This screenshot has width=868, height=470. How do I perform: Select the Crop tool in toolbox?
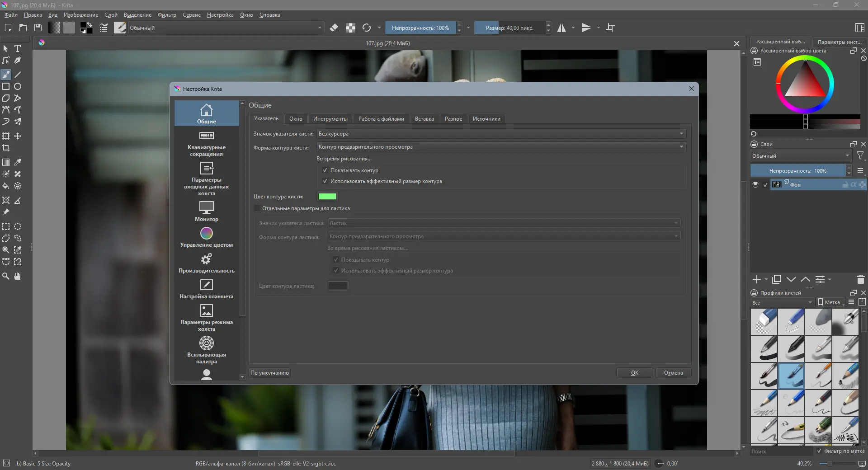click(x=6, y=148)
